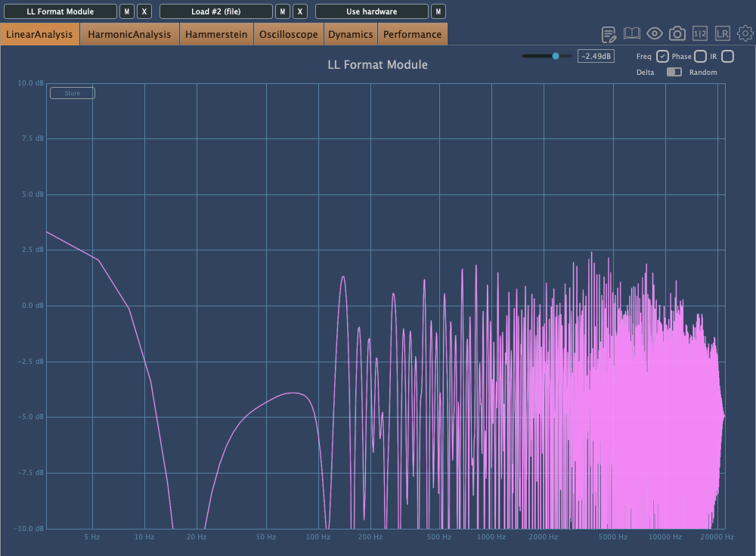Toggle the Delta/Random switch
This screenshot has width=756, height=556.
coord(674,72)
